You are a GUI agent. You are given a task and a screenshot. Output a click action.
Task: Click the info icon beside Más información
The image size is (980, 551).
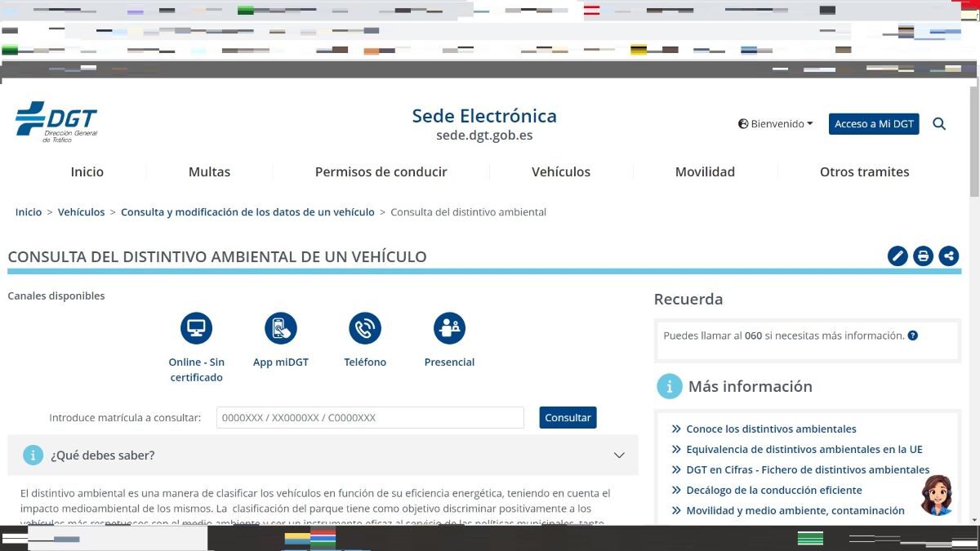click(x=669, y=386)
